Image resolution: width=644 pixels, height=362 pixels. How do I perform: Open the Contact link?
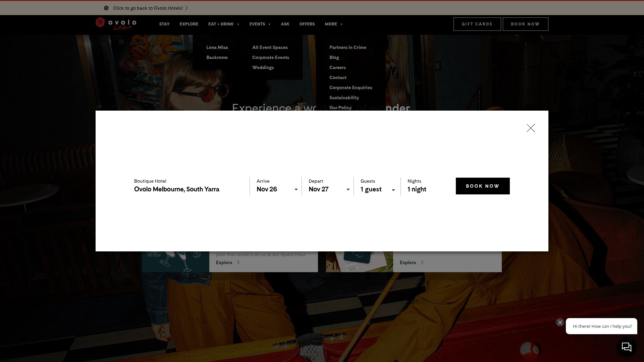pos(338,77)
